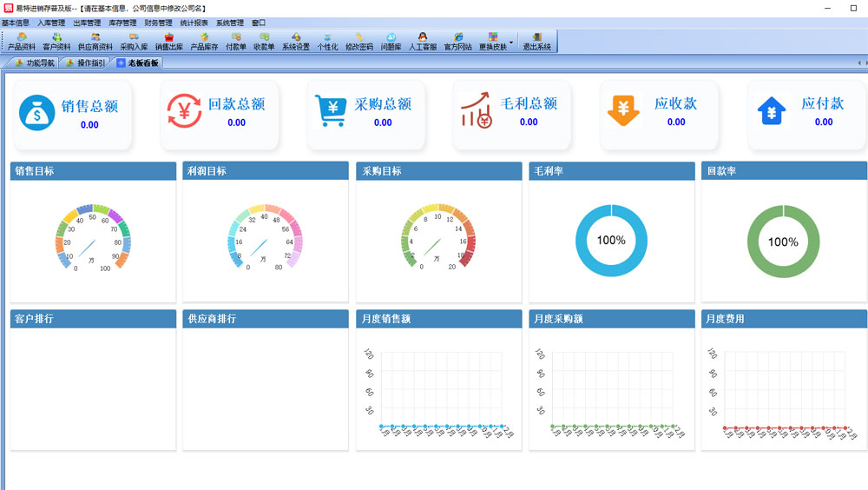Screen dimensions: 868x490
Task: Open 客户资料 toolbar icon
Action: pyautogui.click(x=56, y=42)
